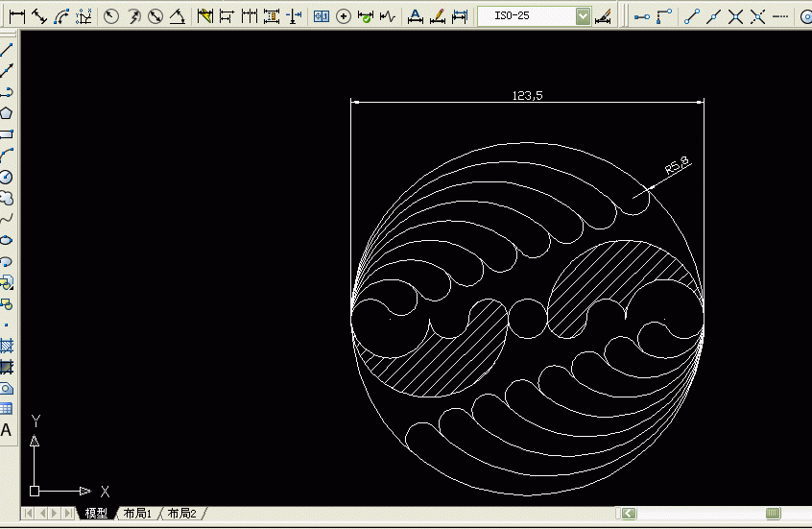Select the Polygon tool
Viewport: 812px width, 529px height.
coord(7,113)
